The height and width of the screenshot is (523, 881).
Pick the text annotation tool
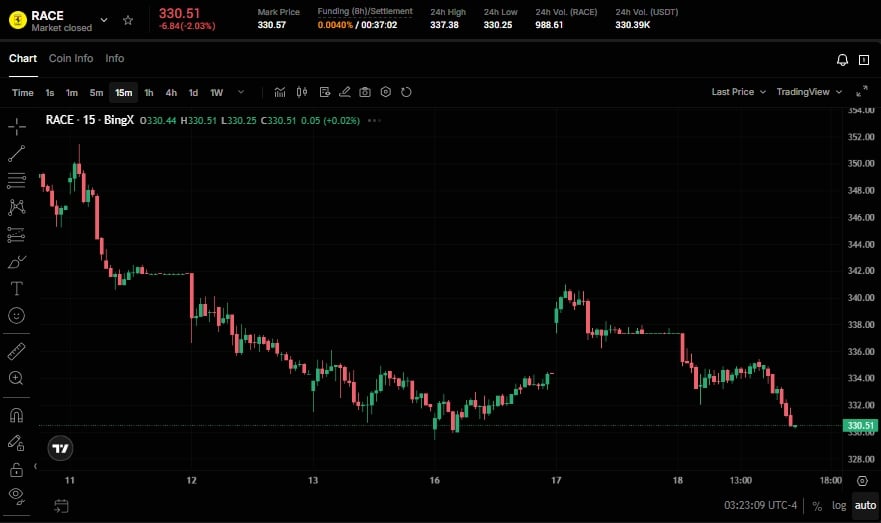[17, 288]
